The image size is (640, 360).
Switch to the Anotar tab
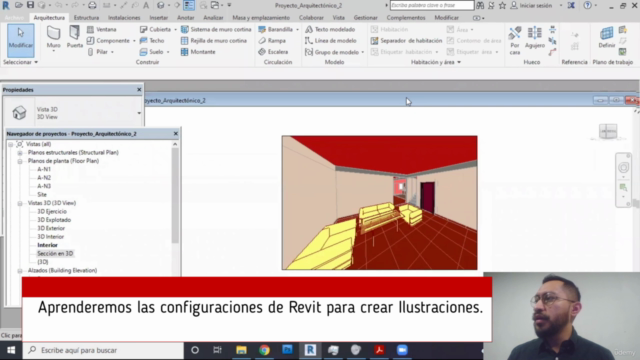(x=186, y=18)
